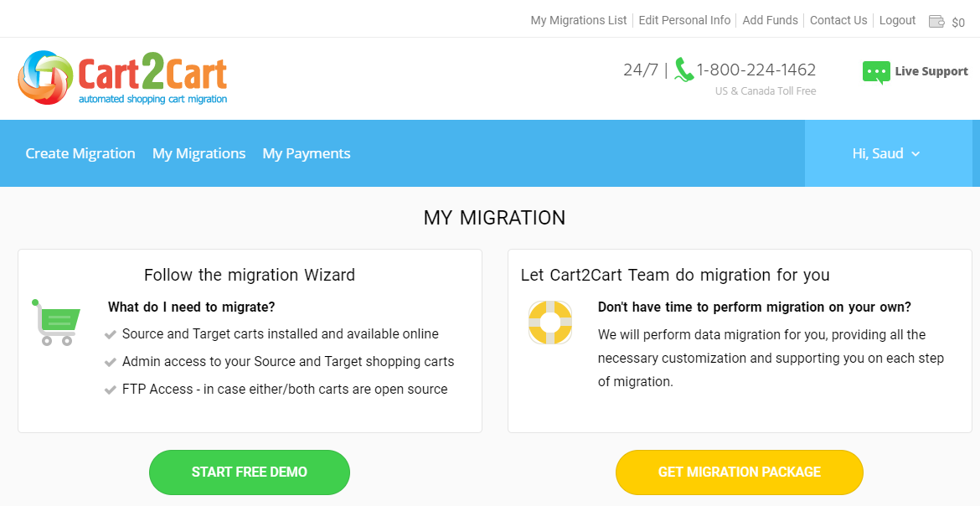Click the Get Migration Package button

coord(740,472)
